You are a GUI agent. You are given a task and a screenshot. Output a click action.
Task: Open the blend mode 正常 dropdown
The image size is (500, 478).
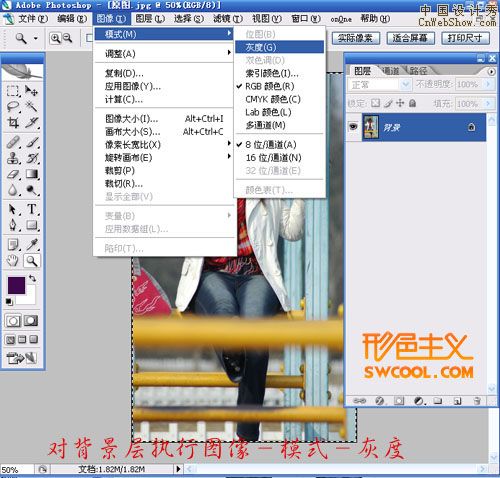click(x=379, y=84)
